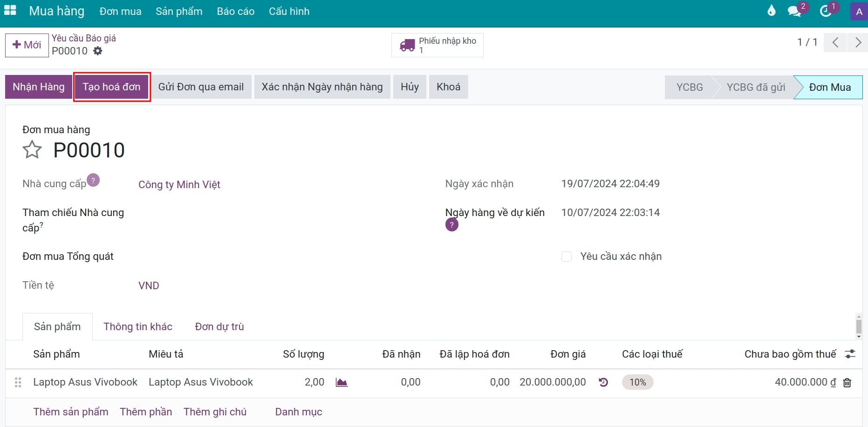This screenshot has width=868, height=427.
Task: Open Phiếu nhập kho truck button
Action: click(x=437, y=45)
